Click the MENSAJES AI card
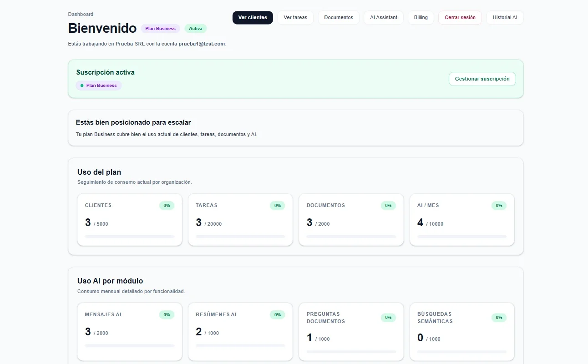 [129, 332]
